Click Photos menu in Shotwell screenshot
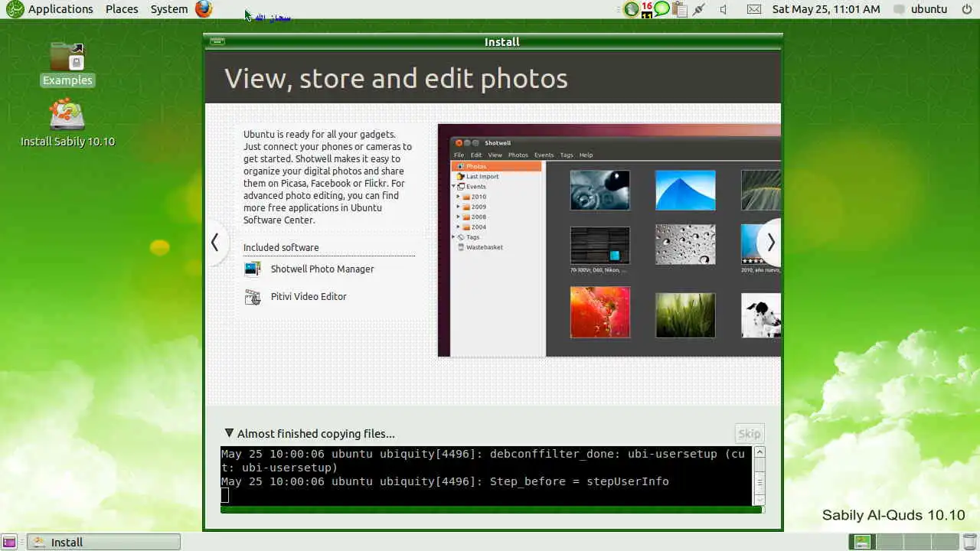Screen dimensions: 980x551 pos(518,155)
